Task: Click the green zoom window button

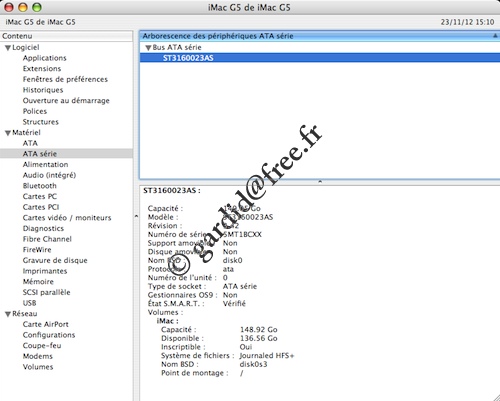Action: point(37,7)
